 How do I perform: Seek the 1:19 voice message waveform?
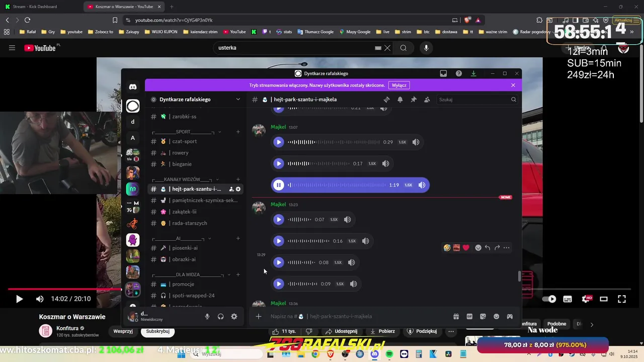[337, 185]
